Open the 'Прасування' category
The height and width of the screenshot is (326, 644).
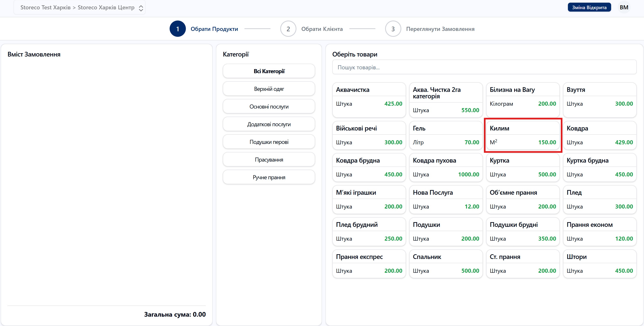269,160
